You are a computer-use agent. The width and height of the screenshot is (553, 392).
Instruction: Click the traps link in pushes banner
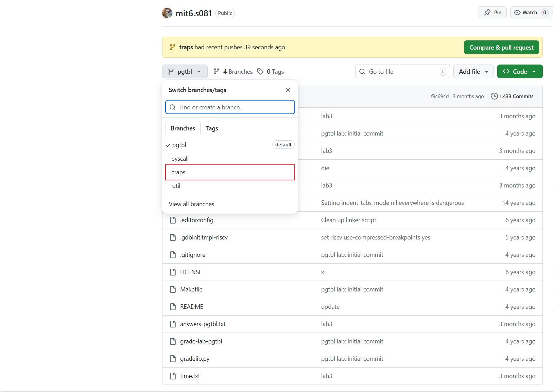click(186, 47)
